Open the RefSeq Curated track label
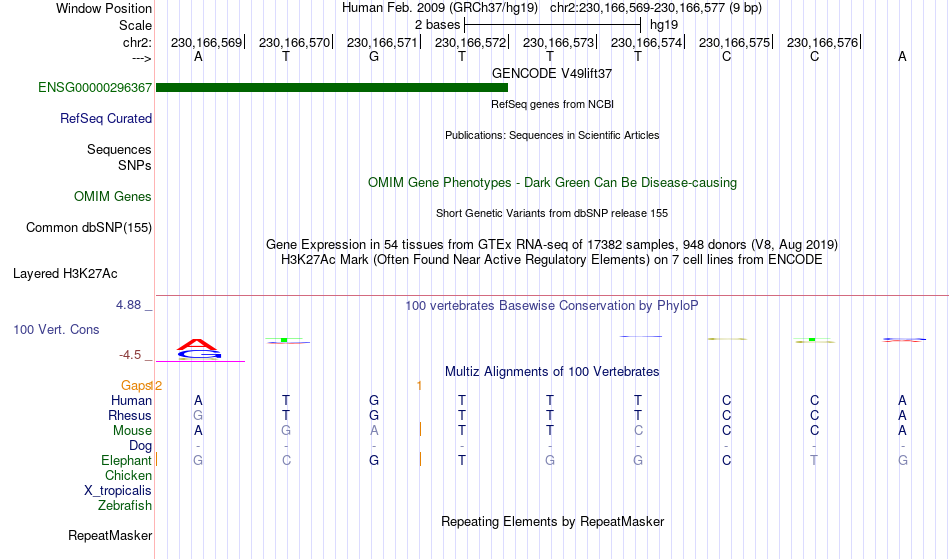The image size is (950, 559). (x=105, y=118)
